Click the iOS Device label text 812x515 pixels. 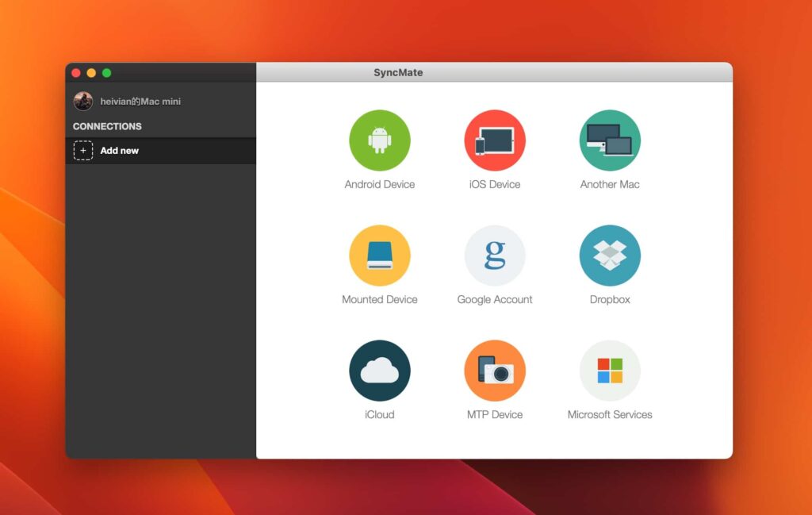[494, 184]
